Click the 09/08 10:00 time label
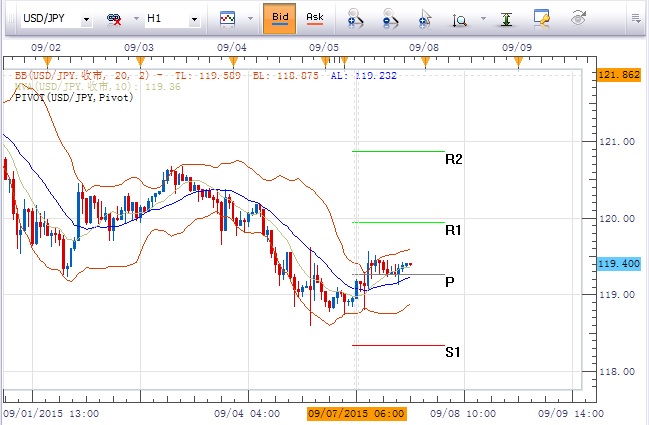 click(463, 413)
